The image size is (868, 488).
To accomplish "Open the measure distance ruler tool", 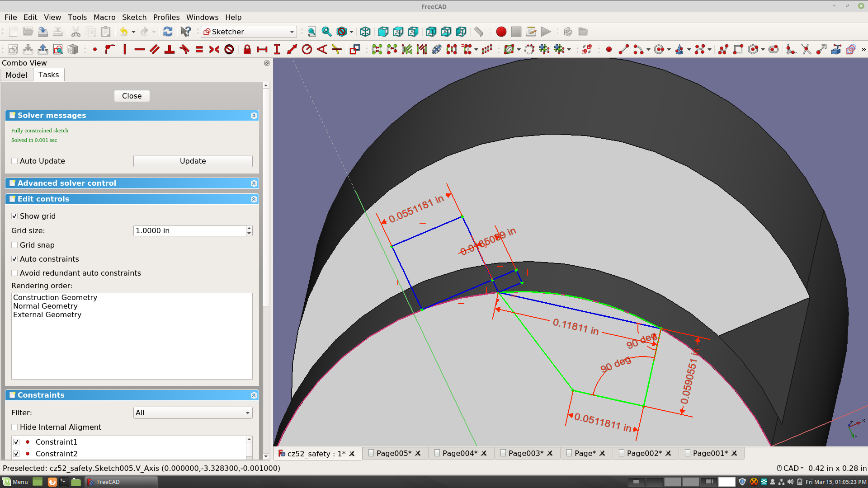I will 479,32.
